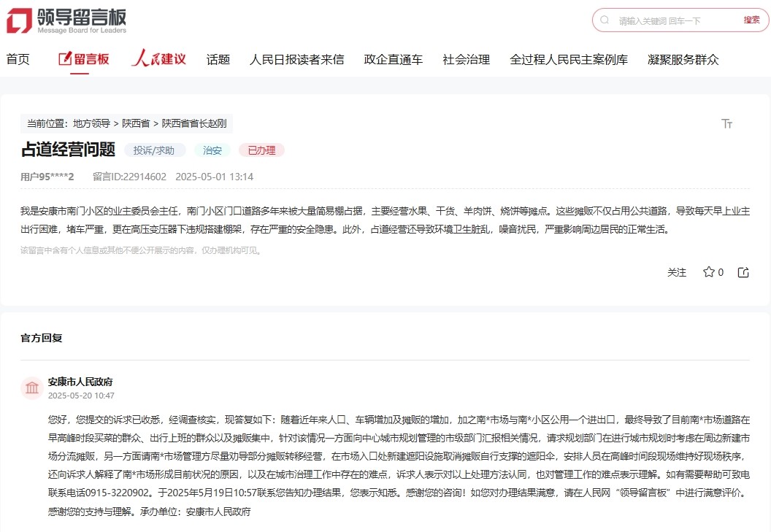Toggle 关注 to follow this message
Image resolution: width=771 pixels, height=532 pixels.
click(x=678, y=271)
